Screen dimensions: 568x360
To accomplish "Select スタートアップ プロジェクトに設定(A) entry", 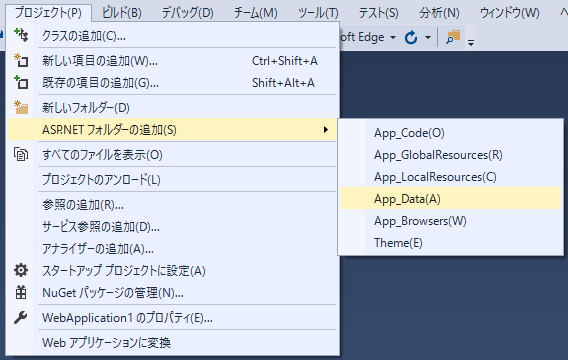I will [x=172, y=271].
